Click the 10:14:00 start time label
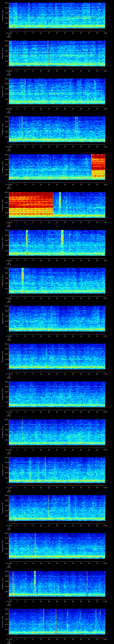114x644 pixels. [9, 525]
